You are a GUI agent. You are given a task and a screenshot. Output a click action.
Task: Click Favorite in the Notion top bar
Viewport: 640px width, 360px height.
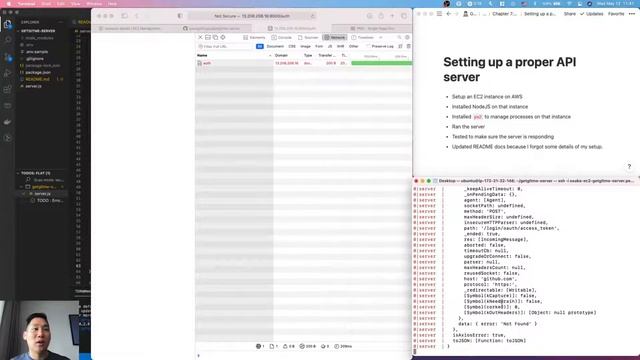click(616, 14)
